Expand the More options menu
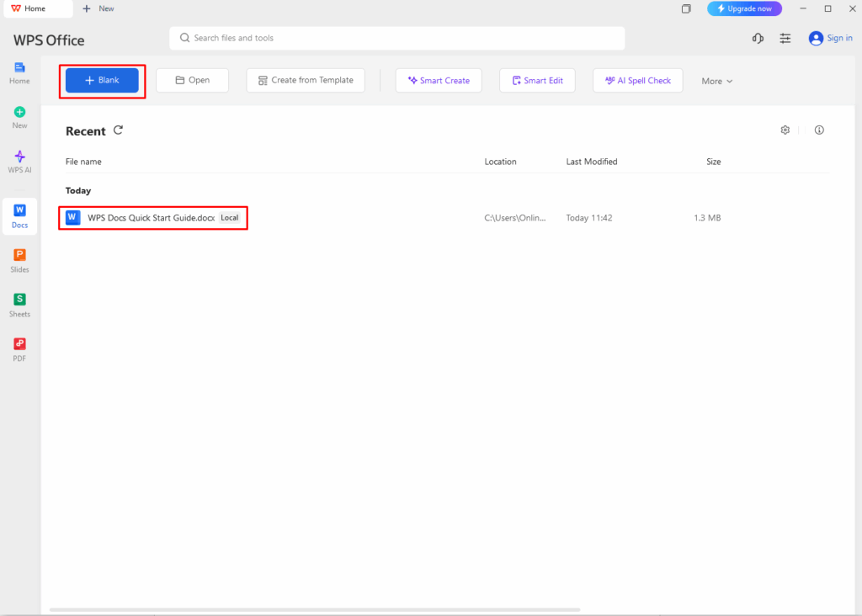 click(x=716, y=81)
